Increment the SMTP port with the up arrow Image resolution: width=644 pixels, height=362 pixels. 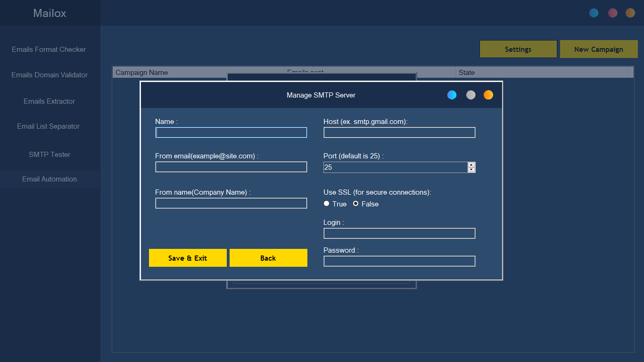(471, 165)
